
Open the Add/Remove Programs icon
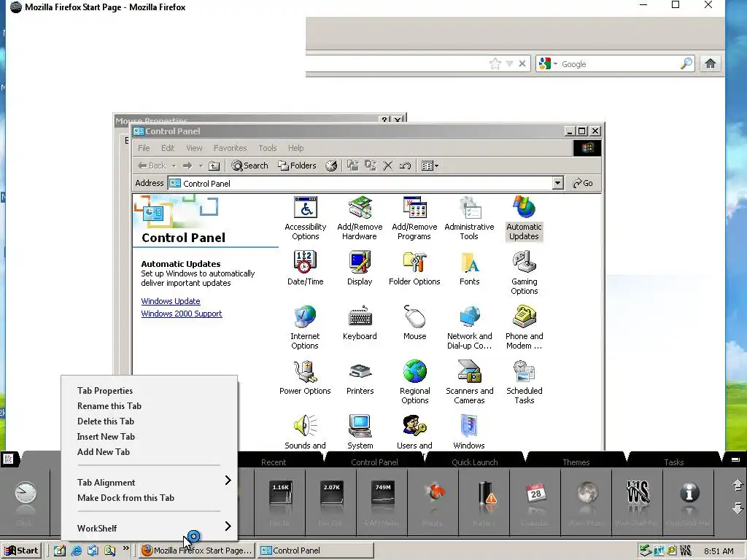point(414,219)
